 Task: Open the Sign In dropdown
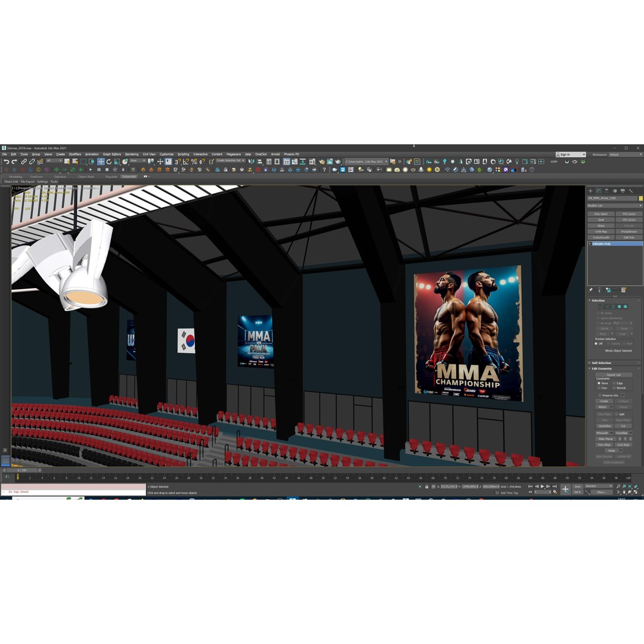(x=571, y=154)
